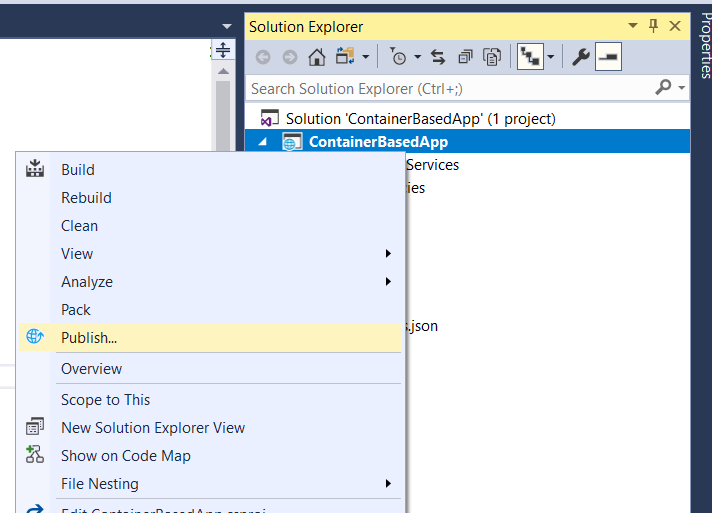
Task: Toggle Show All Files icon
Action: pyautogui.click(x=492, y=57)
